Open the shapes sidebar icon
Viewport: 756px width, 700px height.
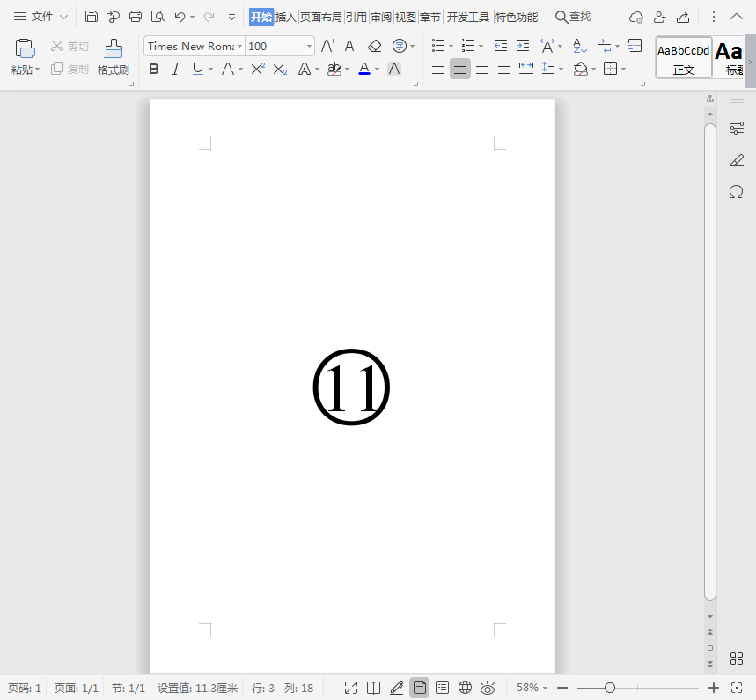click(737, 192)
